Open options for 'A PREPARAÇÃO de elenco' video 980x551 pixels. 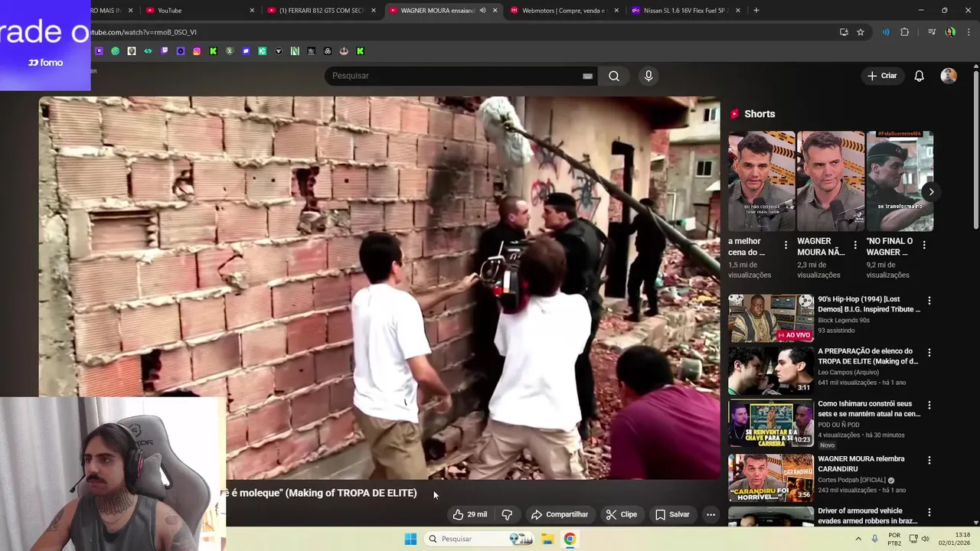click(x=929, y=353)
